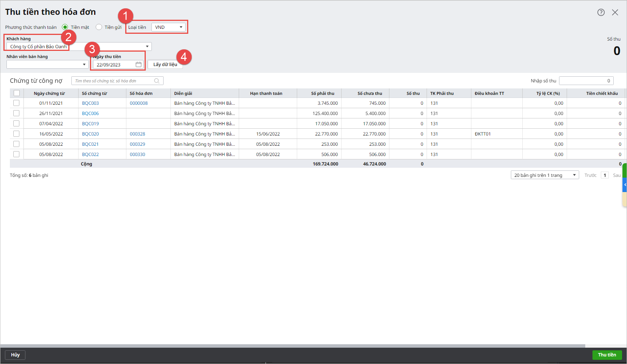This screenshot has height=364, width=627.
Task: Open invoice link 000329
Action: [x=137, y=144]
